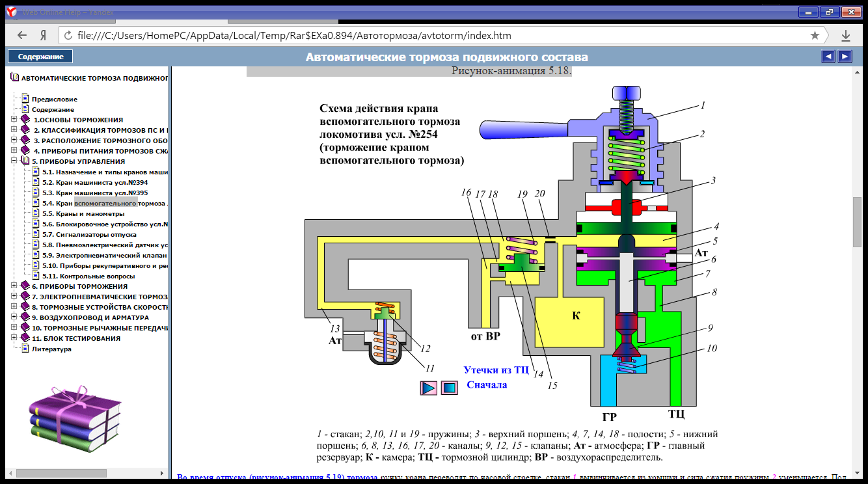Bookmark this page with the star
Viewport: 868px width, 484px height.
tap(815, 35)
